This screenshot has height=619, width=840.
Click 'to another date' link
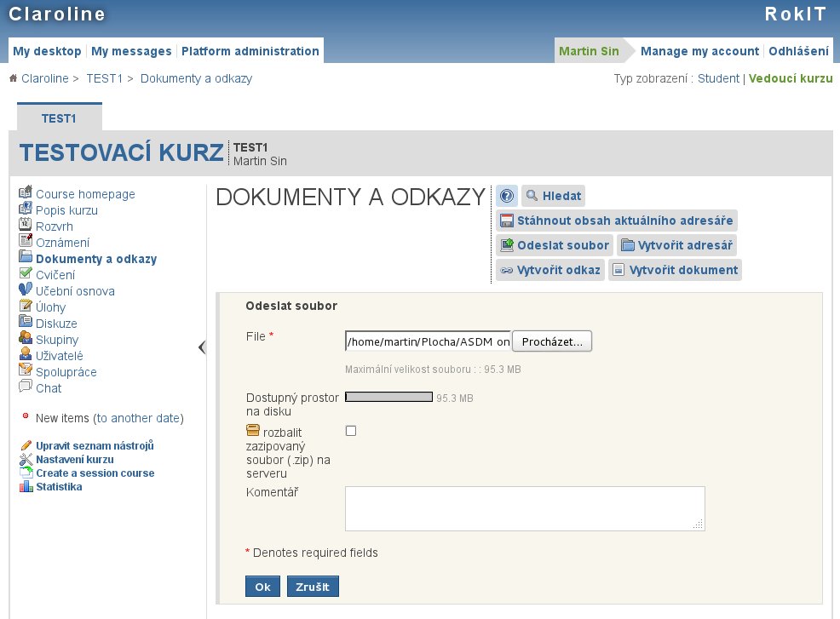click(x=138, y=418)
